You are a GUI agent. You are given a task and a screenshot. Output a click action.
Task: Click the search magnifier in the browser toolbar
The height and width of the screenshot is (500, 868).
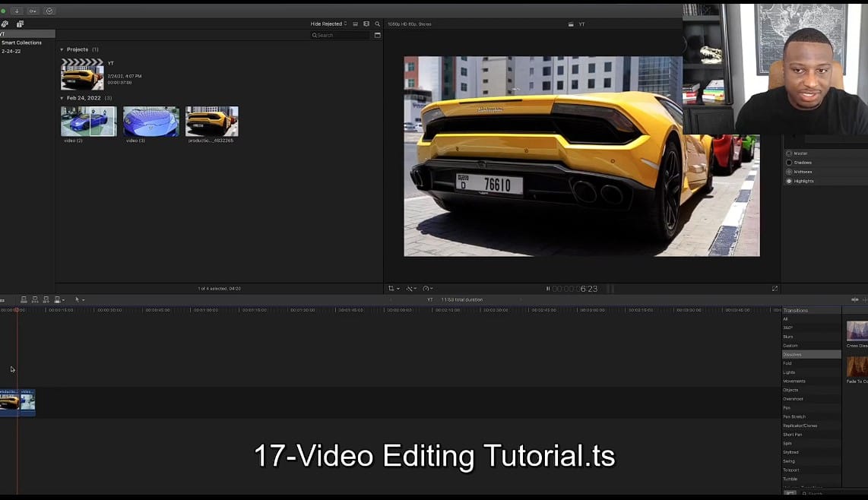[x=378, y=24]
